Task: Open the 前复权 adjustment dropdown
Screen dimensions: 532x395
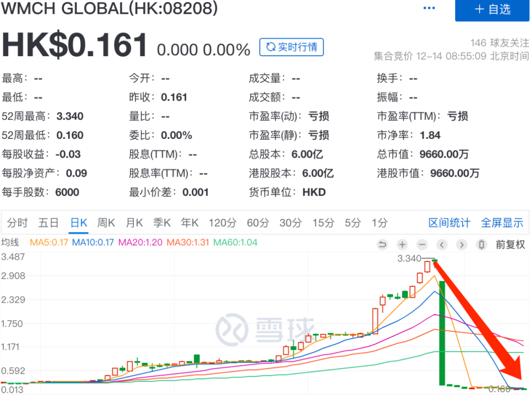Action: pos(510,244)
